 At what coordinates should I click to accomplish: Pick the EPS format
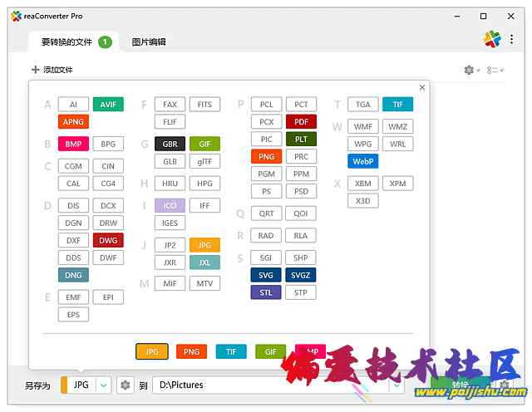click(x=73, y=315)
